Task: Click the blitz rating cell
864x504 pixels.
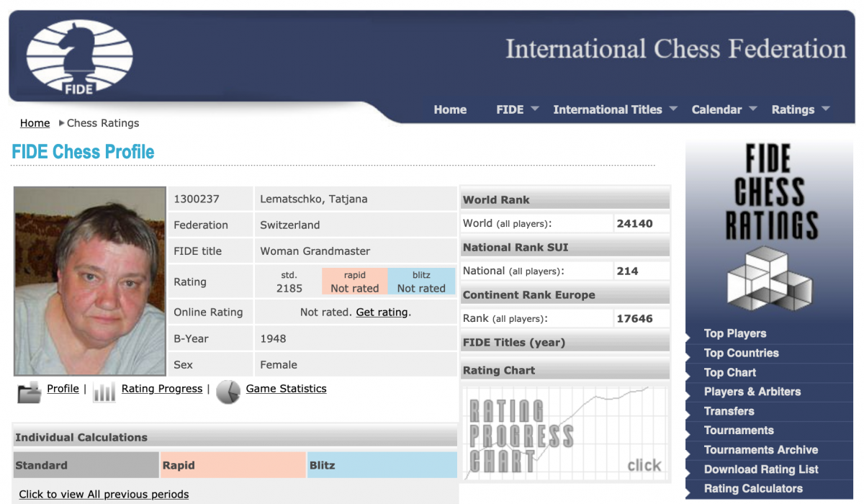Action: coord(421,282)
